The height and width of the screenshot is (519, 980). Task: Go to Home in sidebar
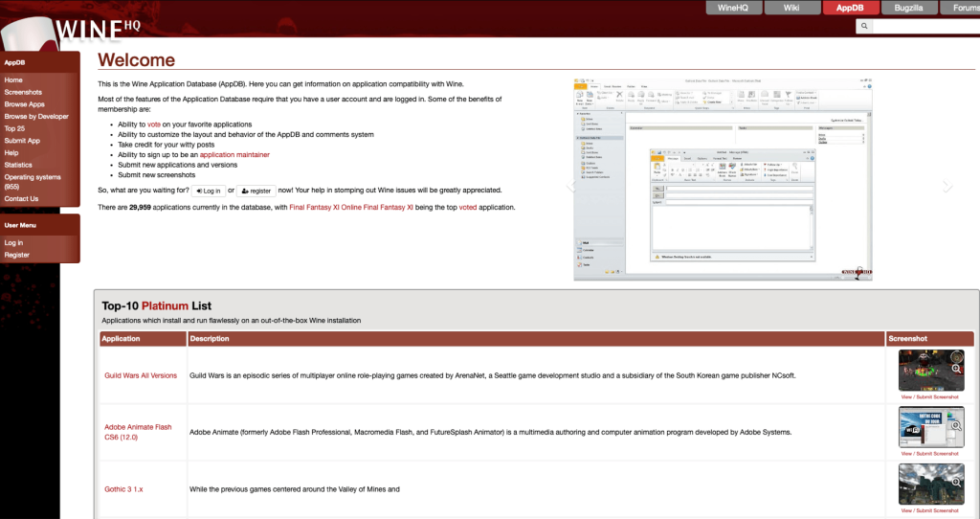tap(13, 80)
